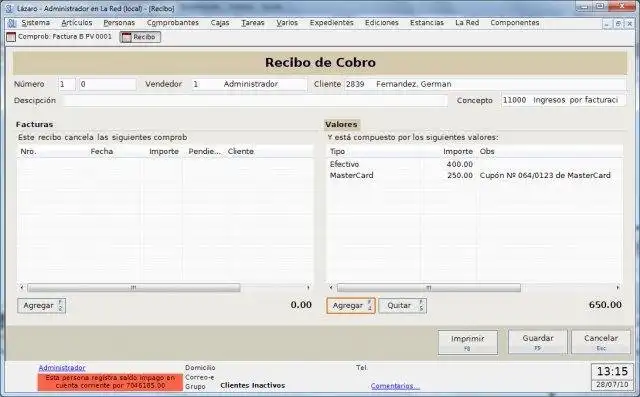Viewport: 640px width, 397px height.
Task: Click the 0.00 Facturas total
Action: click(301, 305)
